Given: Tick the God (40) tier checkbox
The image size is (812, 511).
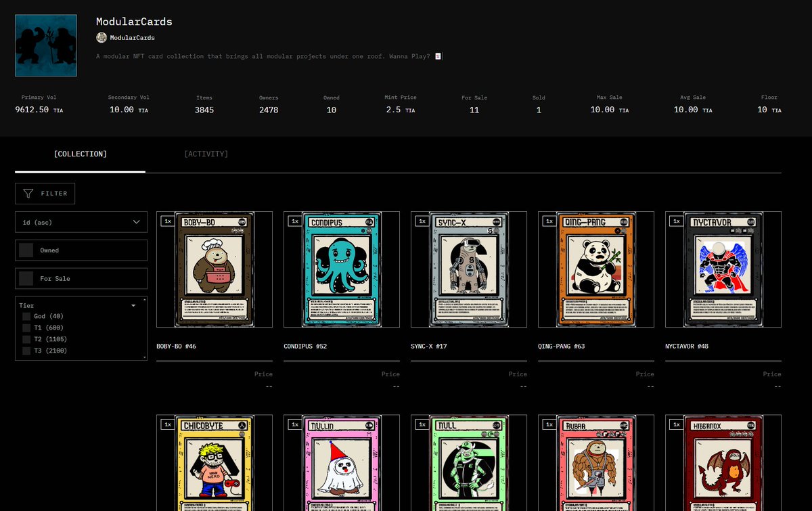Looking at the screenshot, I should point(26,317).
